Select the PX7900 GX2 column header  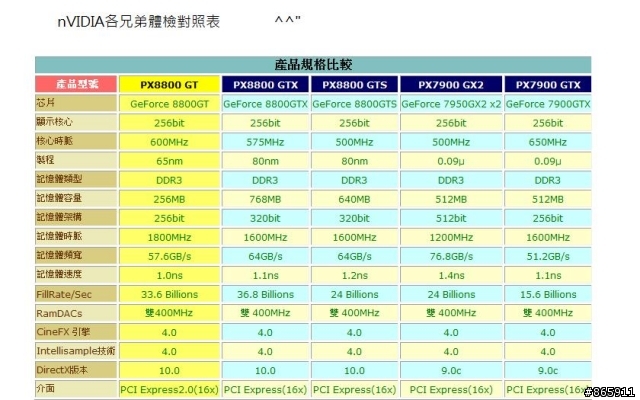(x=451, y=85)
